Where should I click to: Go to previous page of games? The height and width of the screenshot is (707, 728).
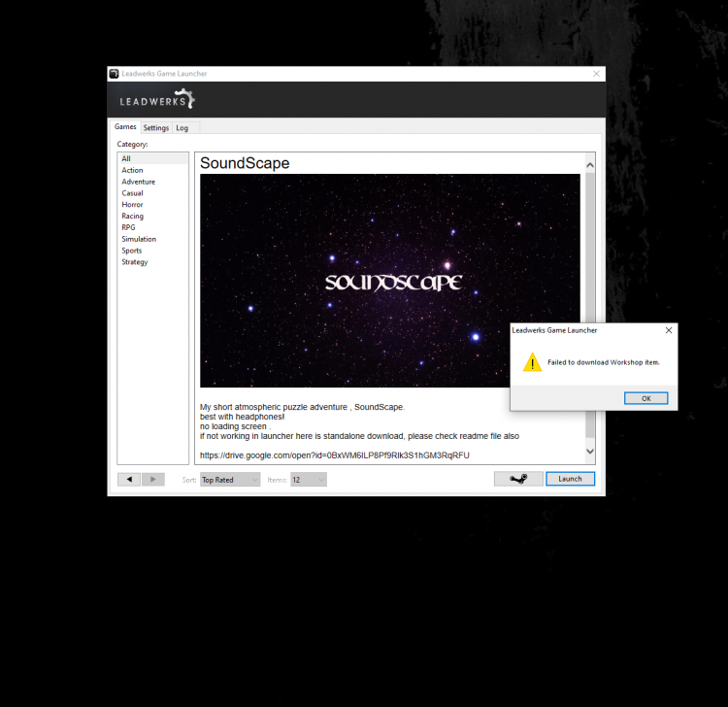coord(129,480)
